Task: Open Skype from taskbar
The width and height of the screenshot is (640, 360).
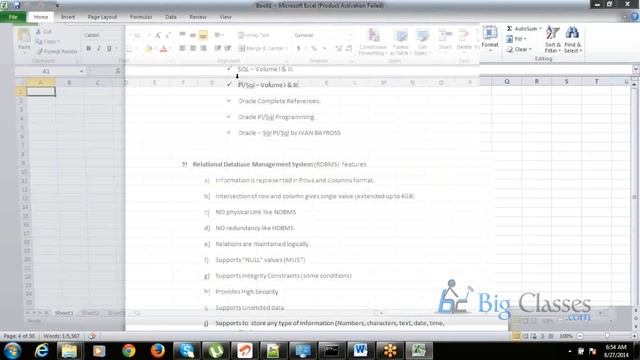Action: 187,351
